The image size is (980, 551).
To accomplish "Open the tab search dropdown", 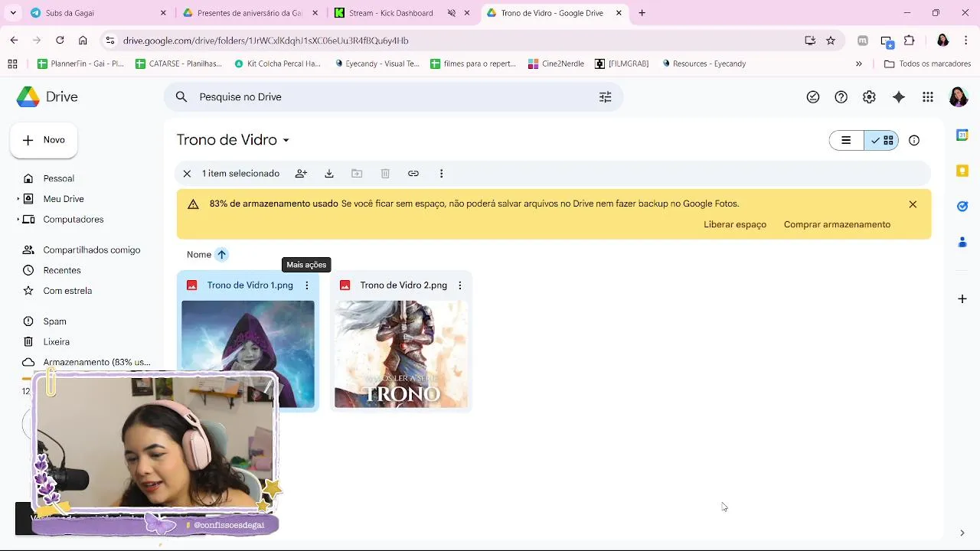I will click(13, 13).
